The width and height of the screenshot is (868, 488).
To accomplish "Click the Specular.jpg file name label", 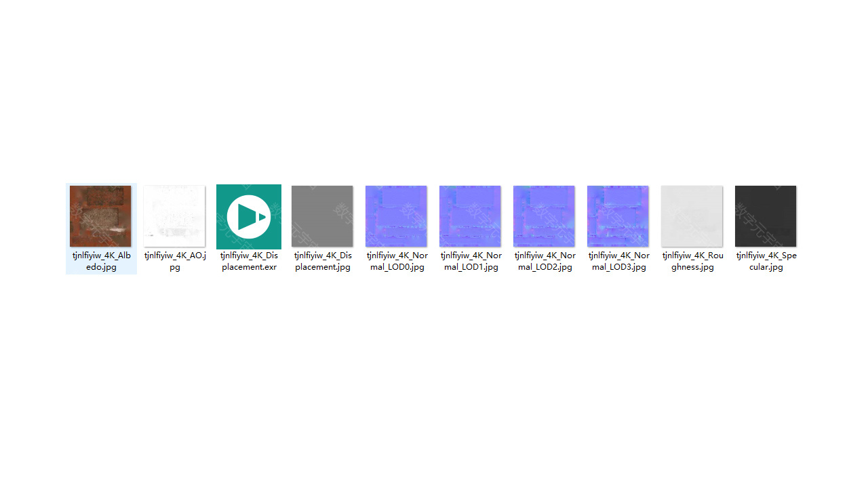I will click(766, 261).
